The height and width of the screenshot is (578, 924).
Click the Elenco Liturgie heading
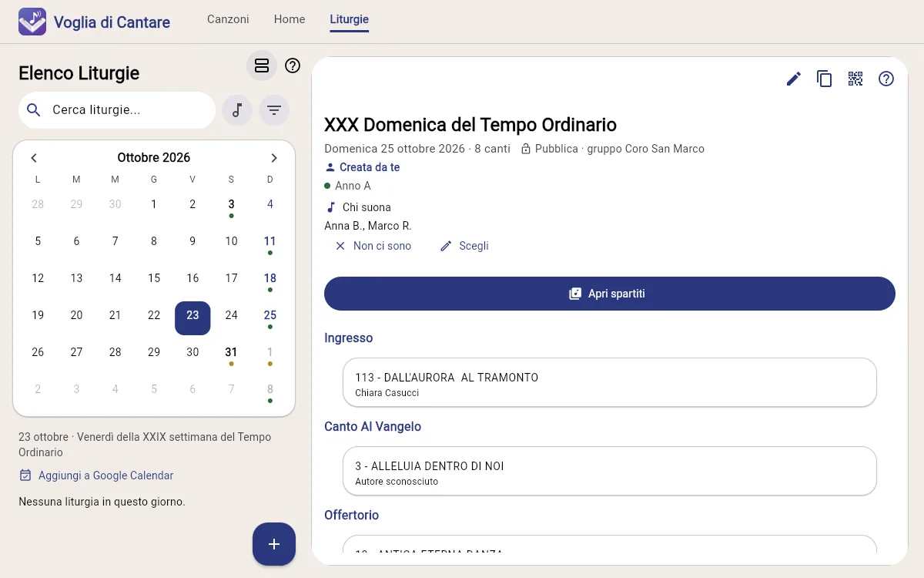tap(79, 73)
